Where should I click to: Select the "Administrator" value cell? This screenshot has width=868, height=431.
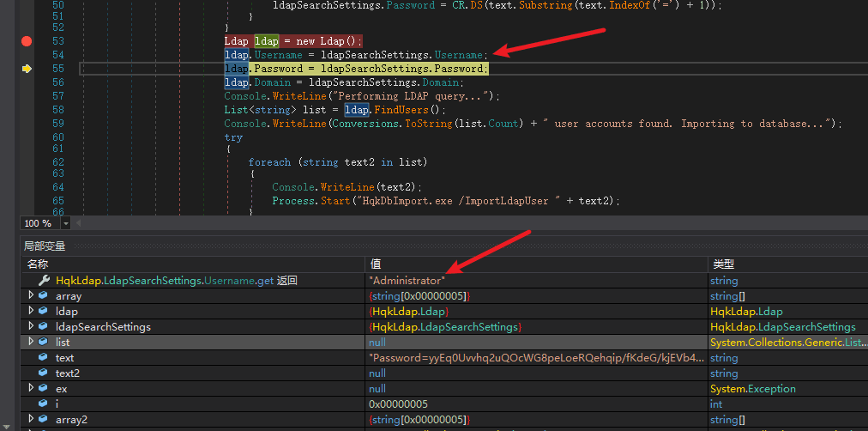[407, 281]
